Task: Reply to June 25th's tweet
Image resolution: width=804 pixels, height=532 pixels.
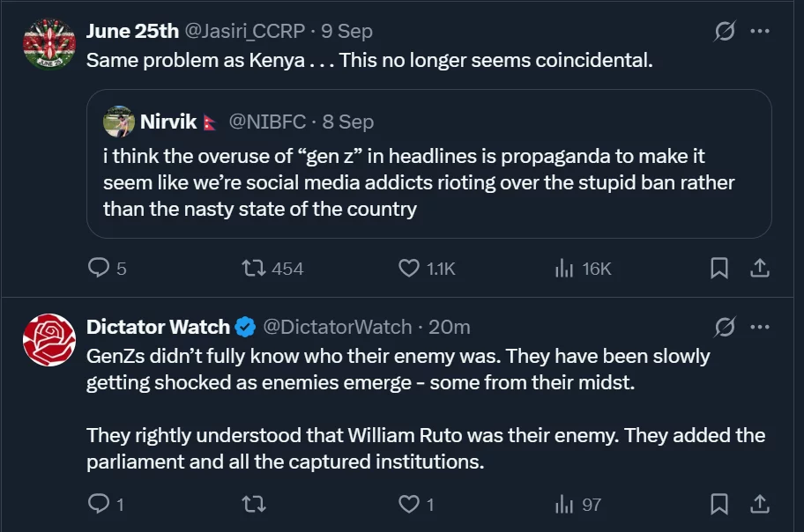Action: tap(99, 269)
